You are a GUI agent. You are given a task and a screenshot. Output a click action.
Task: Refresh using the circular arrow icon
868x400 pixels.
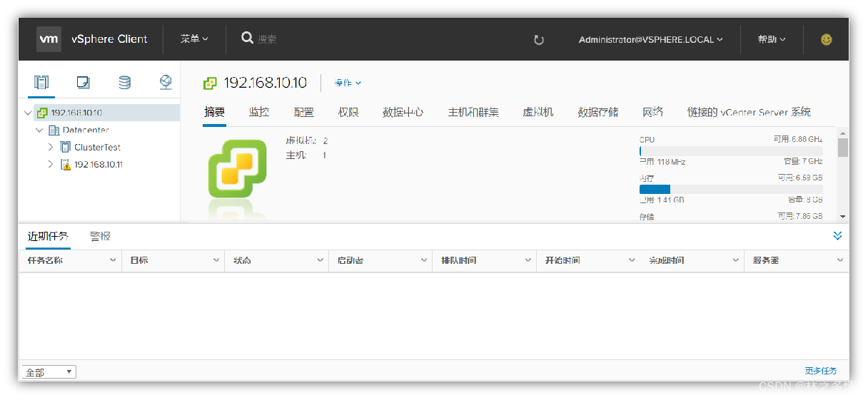(539, 40)
